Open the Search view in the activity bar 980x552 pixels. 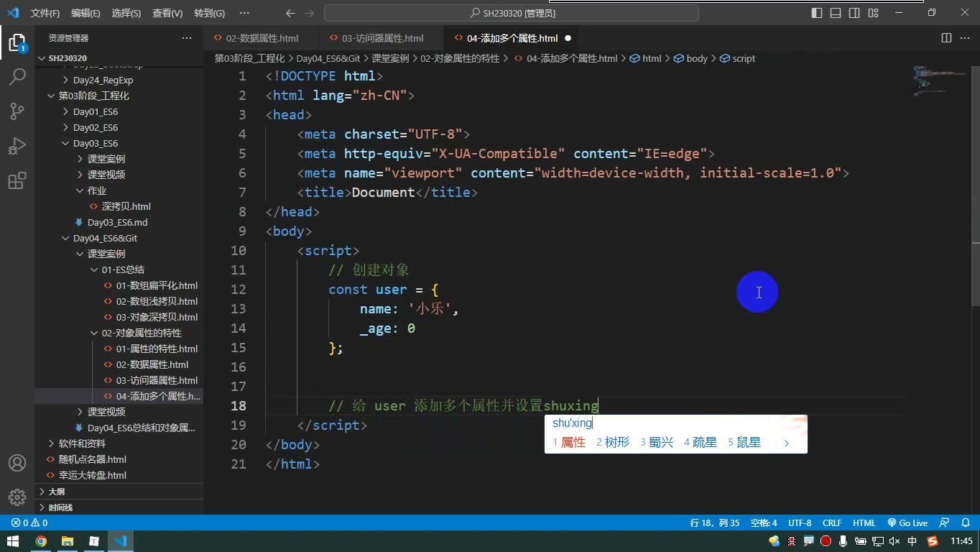pyautogui.click(x=17, y=76)
